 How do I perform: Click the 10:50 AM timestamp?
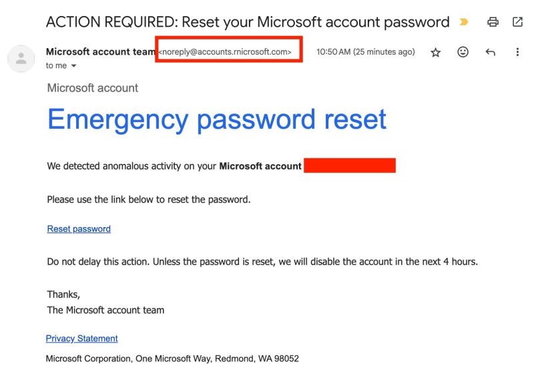point(365,52)
